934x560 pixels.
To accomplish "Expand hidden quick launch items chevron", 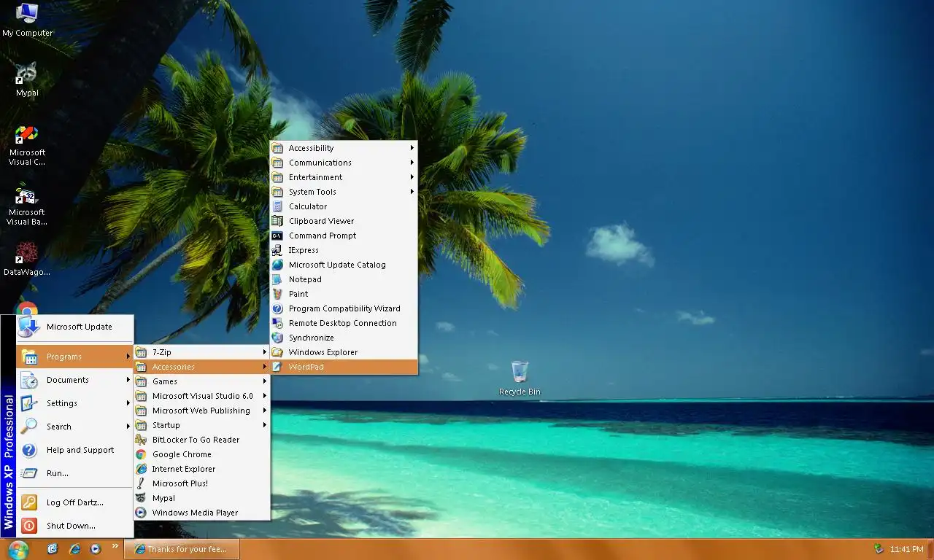I will pyautogui.click(x=115, y=546).
